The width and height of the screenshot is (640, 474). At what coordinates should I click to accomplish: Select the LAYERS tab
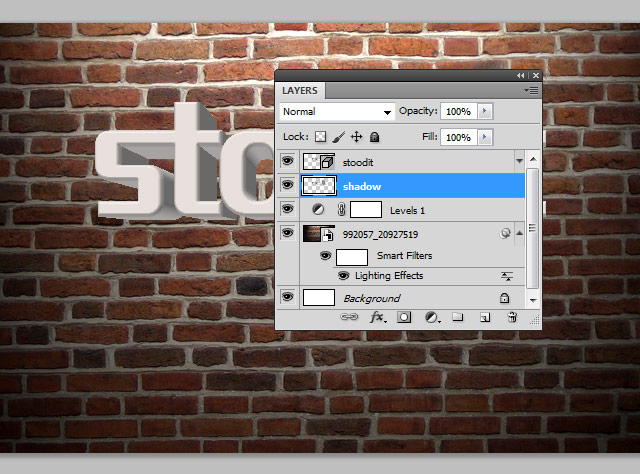(300, 91)
